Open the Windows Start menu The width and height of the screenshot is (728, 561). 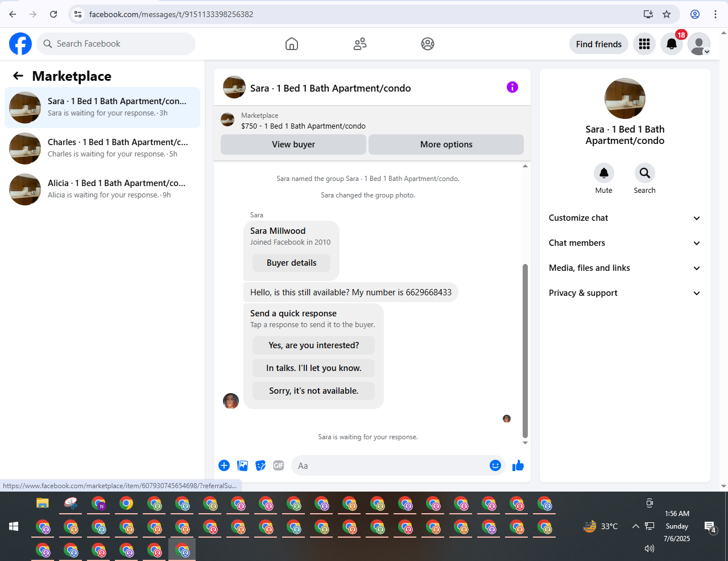(x=14, y=526)
